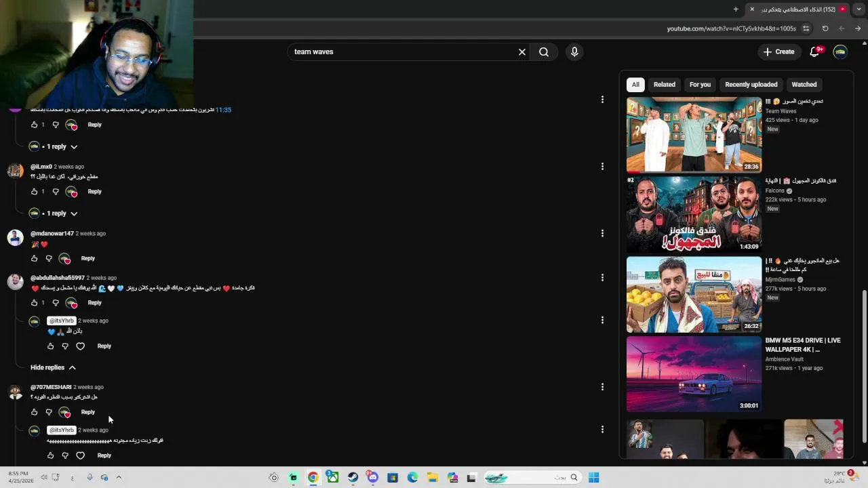Open the Xbox app from the taskbar

[x=333, y=477]
